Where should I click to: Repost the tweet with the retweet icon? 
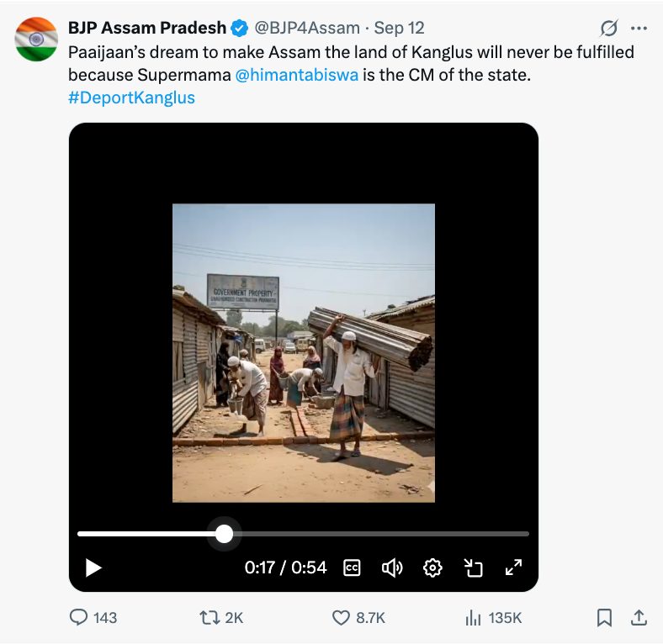[209, 618]
